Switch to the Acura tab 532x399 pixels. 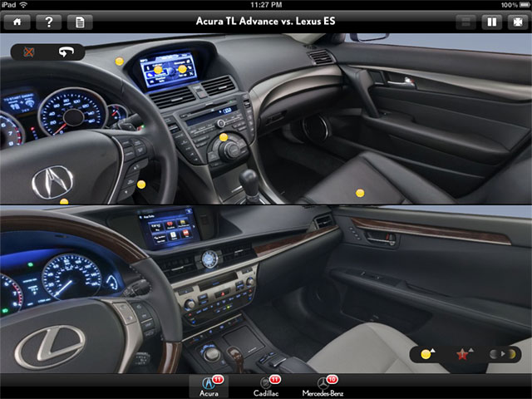point(208,386)
